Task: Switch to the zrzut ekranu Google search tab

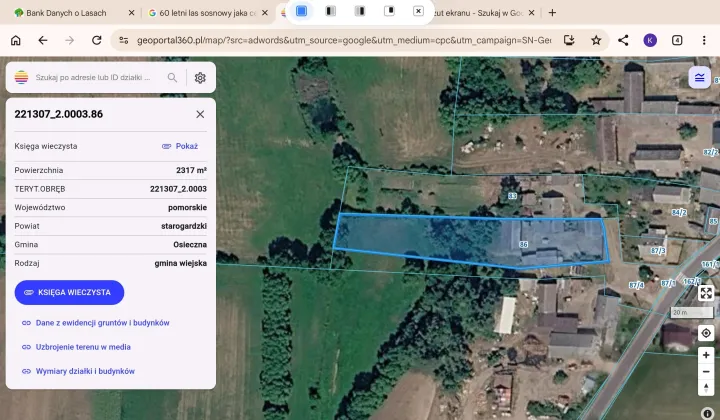Action: pos(478,13)
